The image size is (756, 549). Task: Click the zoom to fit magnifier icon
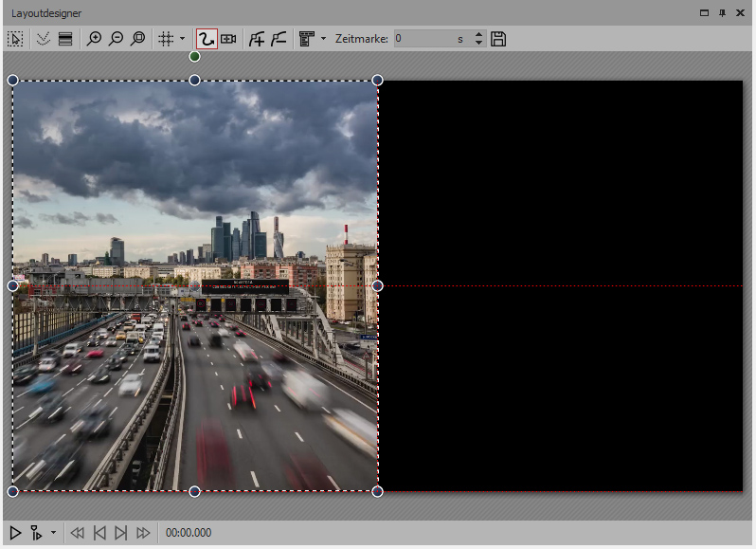click(138, 39)
